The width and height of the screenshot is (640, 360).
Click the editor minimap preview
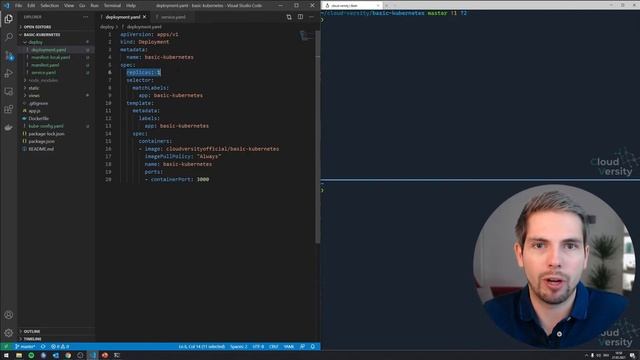coord(305,36)
